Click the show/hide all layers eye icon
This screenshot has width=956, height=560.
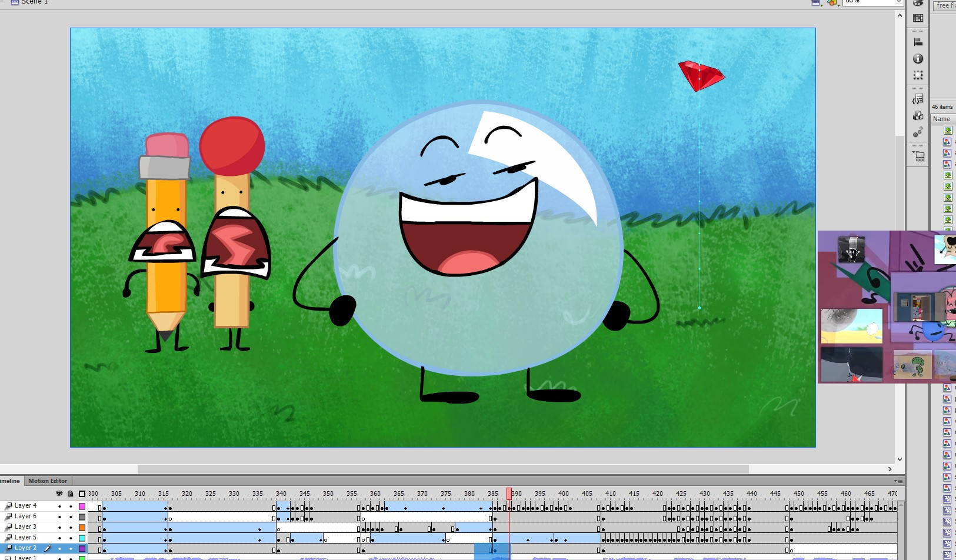point(59,494)
